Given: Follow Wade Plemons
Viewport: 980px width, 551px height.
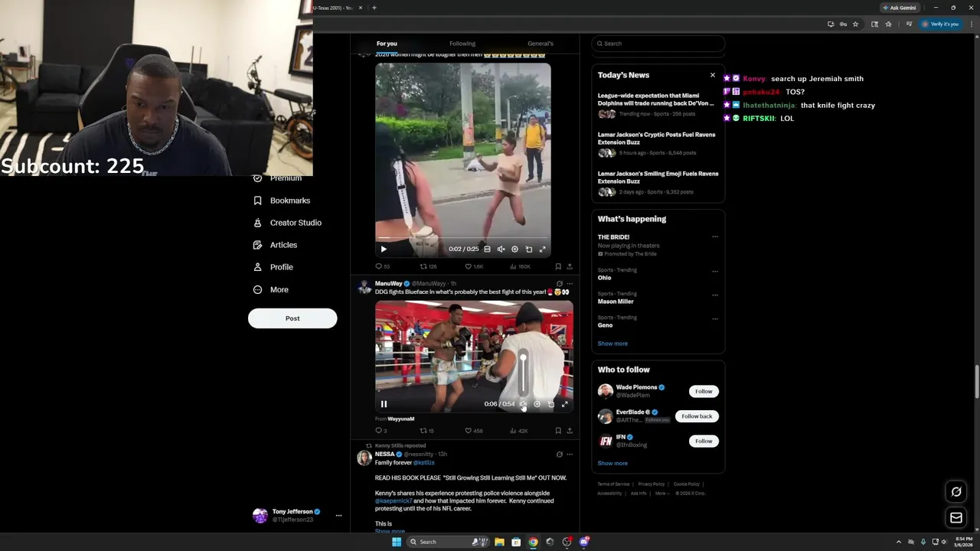Looking at the screenshot, I should coord(704,391).
